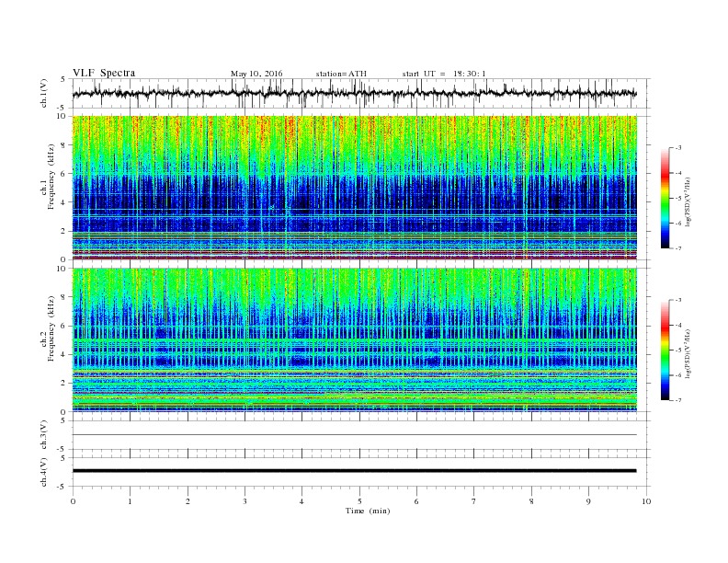Click the "10" tick on the Time axis

click(x=646, y=501)
